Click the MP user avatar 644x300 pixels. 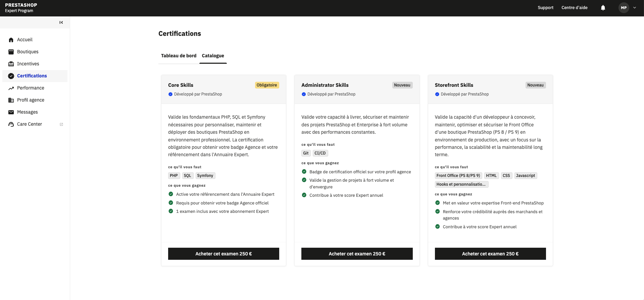(624, 8)
